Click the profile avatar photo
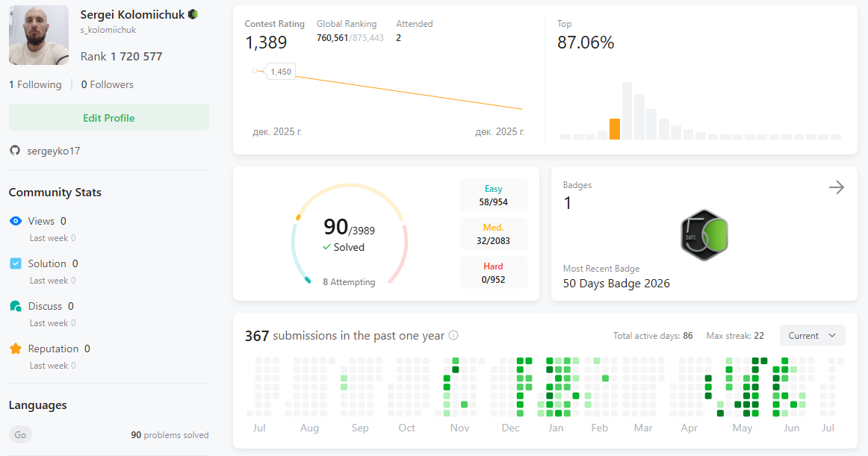Image resolution: width=868 pixels, height=456 pixels. (39, 35)
